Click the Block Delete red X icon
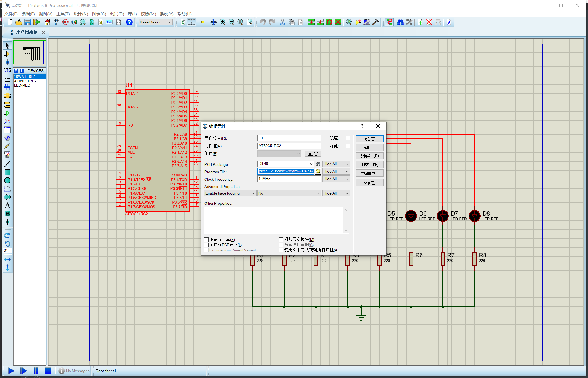The image size is (588, 378). point(338,22)
